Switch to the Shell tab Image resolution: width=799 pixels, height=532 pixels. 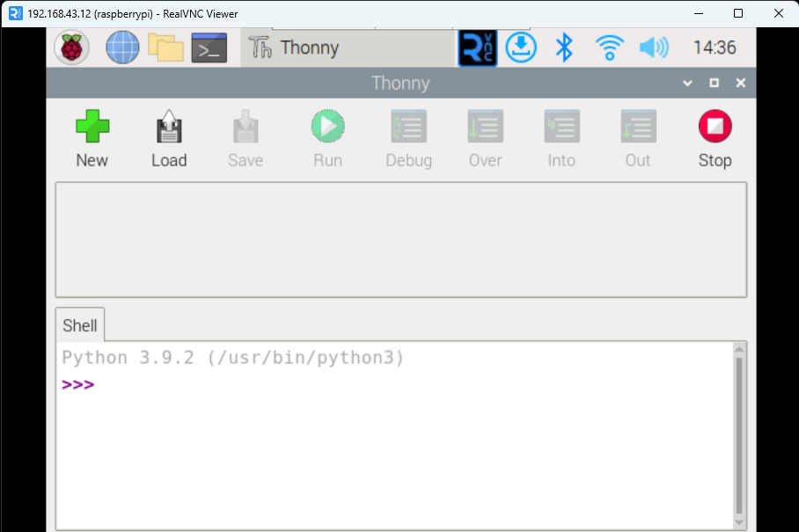80,325
